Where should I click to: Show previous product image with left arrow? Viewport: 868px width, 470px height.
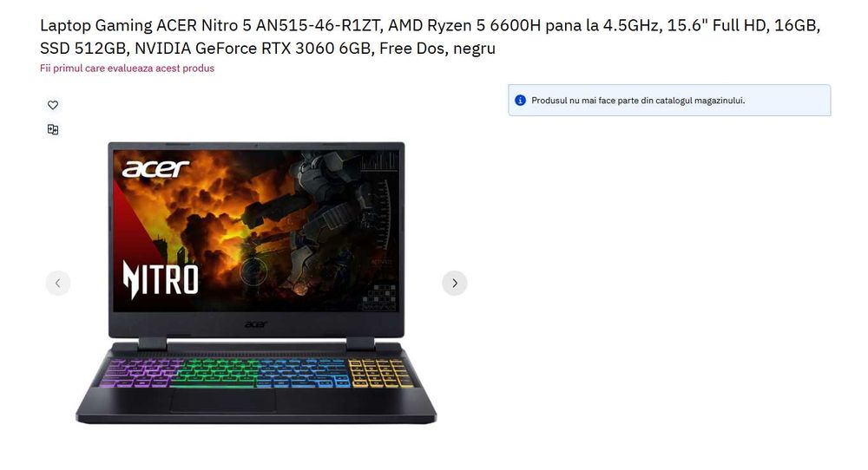click(58, 283)
